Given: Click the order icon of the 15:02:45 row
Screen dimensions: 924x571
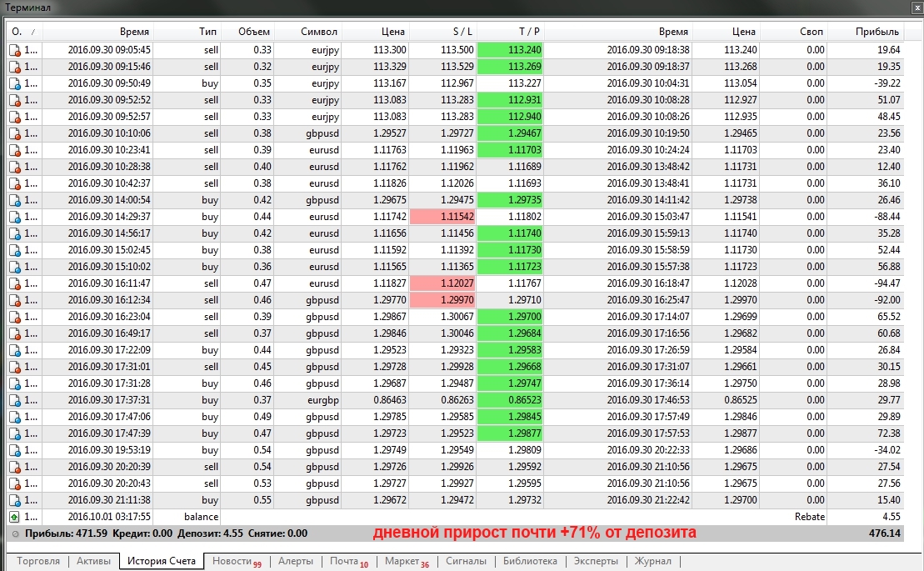Looking at the screenshot, I should tap(15, 250).
